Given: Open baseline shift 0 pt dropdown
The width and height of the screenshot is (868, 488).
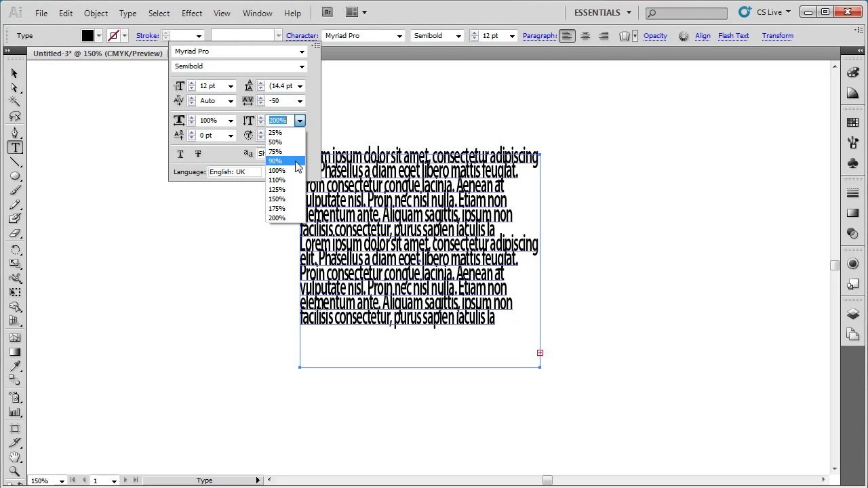Looking at the screenshot, I should click(231, 136).
